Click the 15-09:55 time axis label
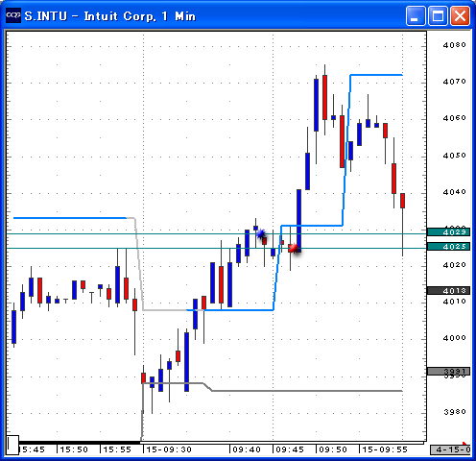This screenshot has width=476, height=461. [385, 449]
